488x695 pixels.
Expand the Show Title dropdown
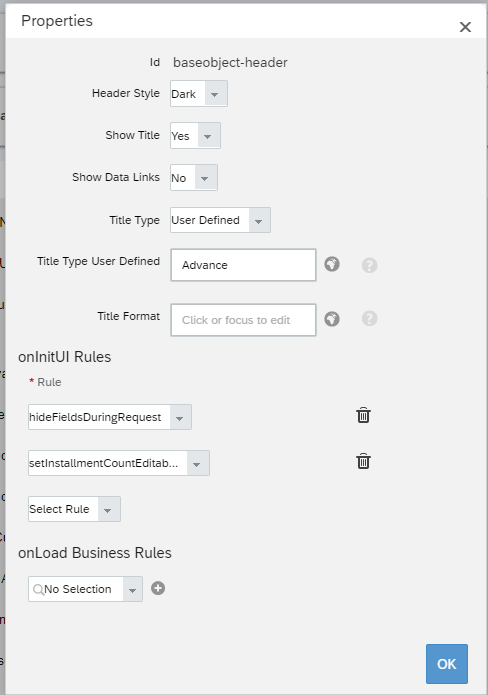[x=195, y=136]
